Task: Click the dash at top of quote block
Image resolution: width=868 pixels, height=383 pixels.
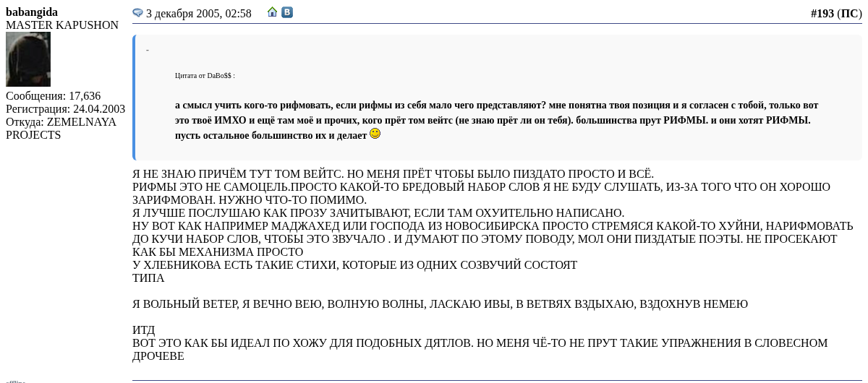Action: pyautogui.click(x=148, y=51)
